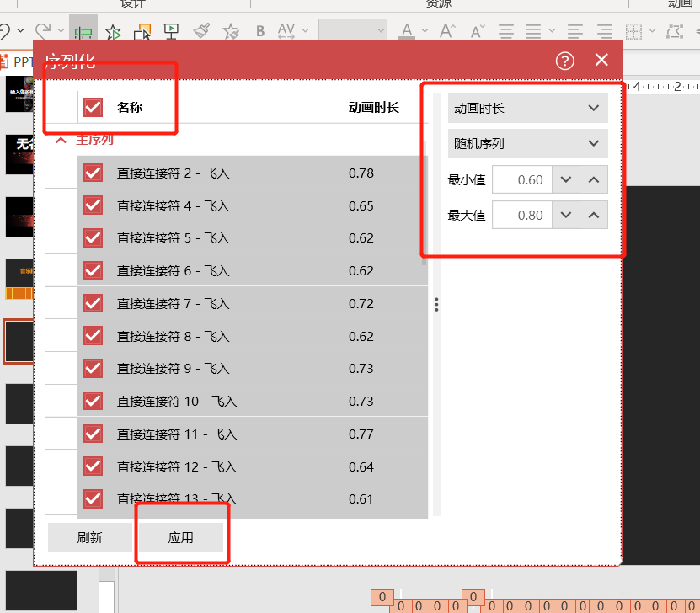The width and height of the screenshot is (700, 613).
Task: Click the slideshow playback icon
Action: [170, 31]
